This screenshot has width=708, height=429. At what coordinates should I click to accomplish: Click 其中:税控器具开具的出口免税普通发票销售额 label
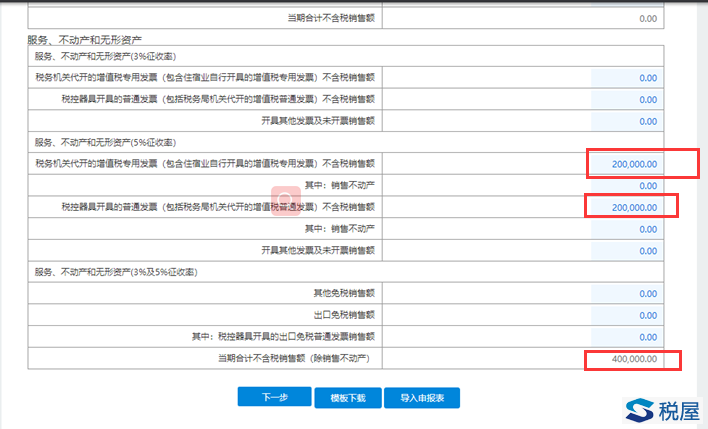(x=284, y=336)
